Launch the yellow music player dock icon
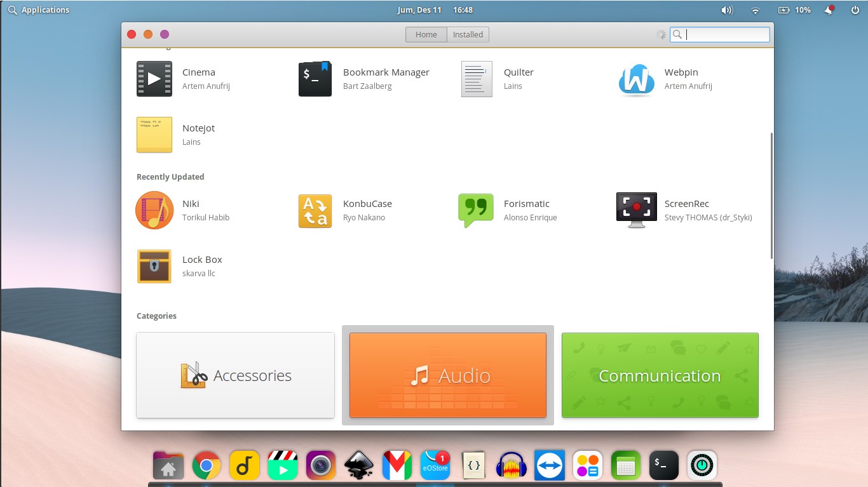The height and width of the screenshot is (487, 868). [x=245, y=466]
